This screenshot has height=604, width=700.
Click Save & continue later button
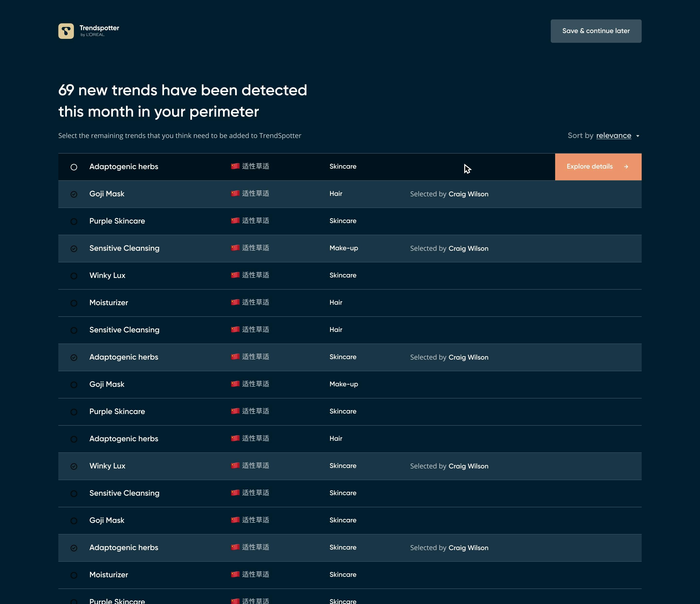596,31
